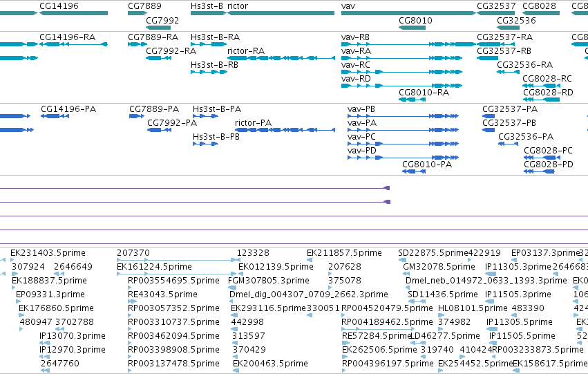Select transcript CG32537-RB
This screenshot has width=588, height=374.
coord(504,50)
